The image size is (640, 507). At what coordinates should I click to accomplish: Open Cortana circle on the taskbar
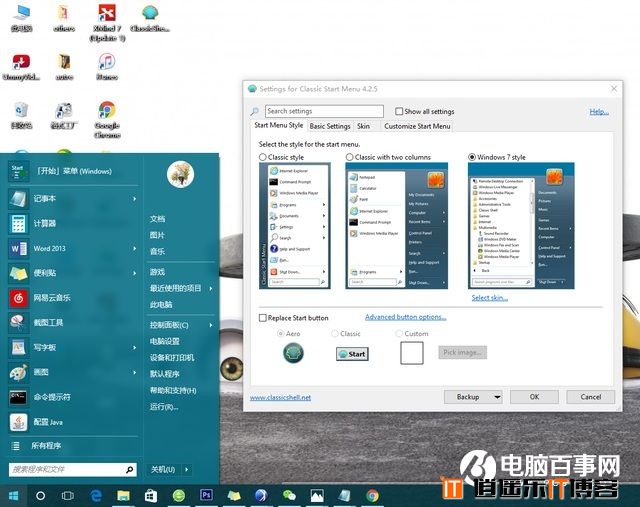pyautogui.click(x=40, y=496)
